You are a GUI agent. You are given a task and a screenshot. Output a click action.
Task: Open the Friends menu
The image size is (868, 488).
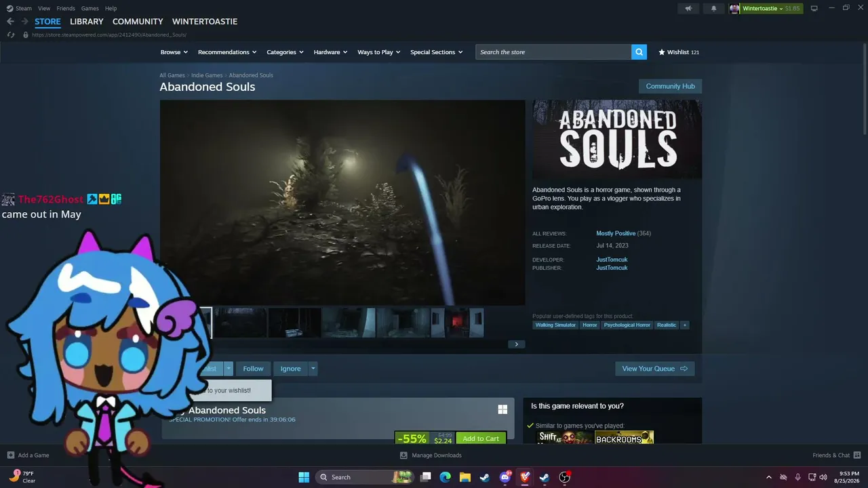point(66,8)
